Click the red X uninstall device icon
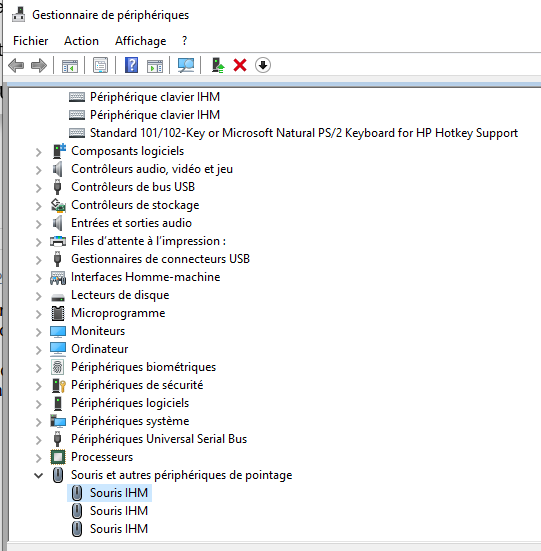The height and width of the screenshot is (551, 541). click(x=240, y=65)
